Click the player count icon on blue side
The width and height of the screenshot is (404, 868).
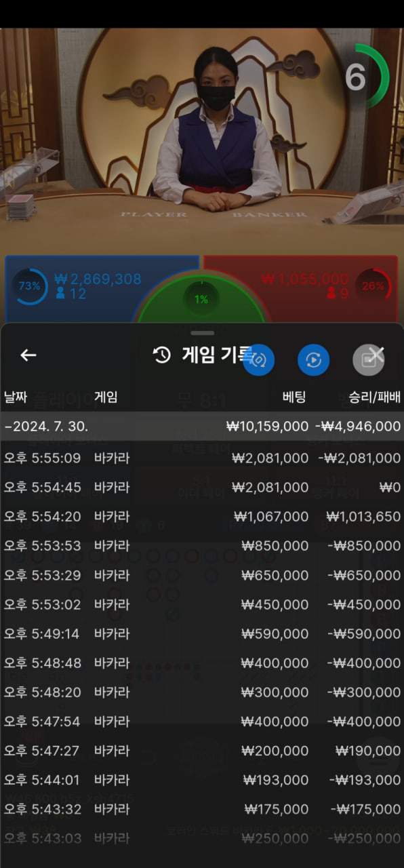[60, 294]
